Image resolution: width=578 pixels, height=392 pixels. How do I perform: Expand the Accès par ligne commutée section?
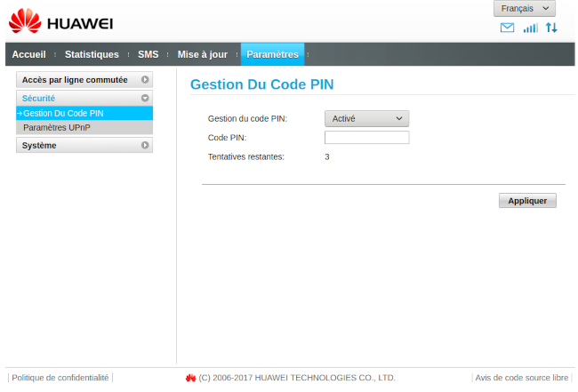click(84, 80)
